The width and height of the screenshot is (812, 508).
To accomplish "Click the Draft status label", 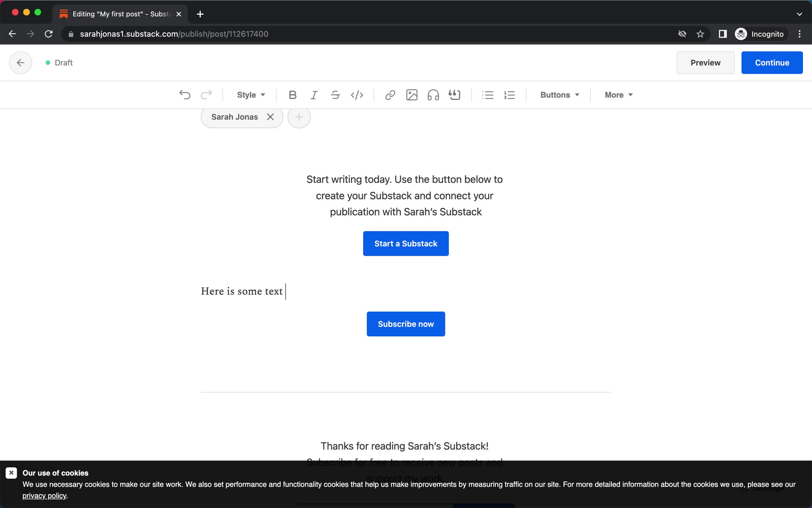I will tap(63, 63).
